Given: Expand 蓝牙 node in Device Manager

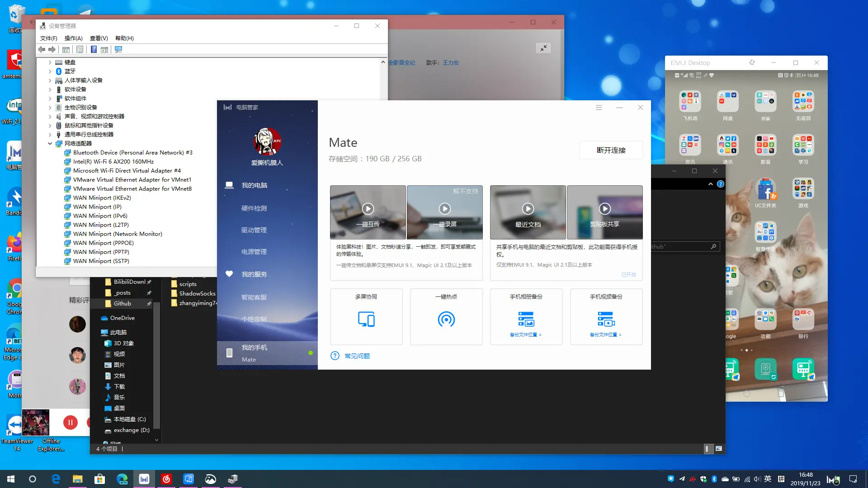Looking at the screenshot, I should (50, 71).
